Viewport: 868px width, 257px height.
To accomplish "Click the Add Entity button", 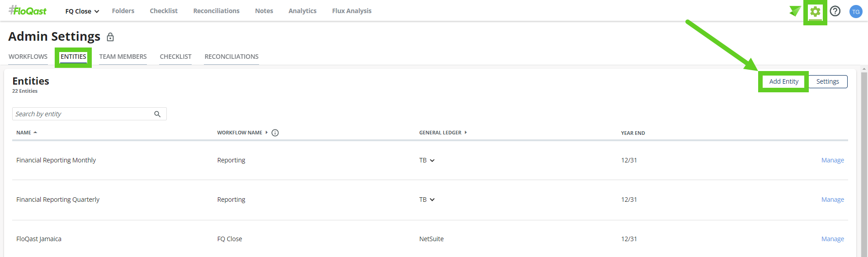I will (x=783, y=81).
